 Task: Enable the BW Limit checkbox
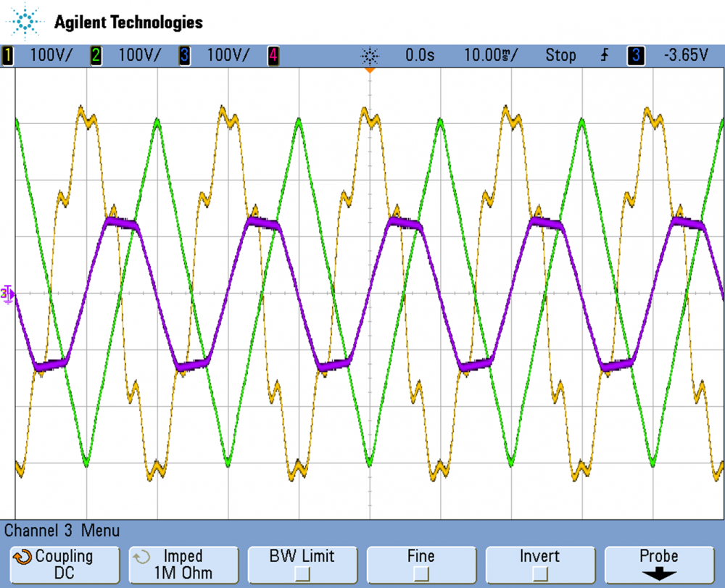pyautogui.click(x=302, y=573)
